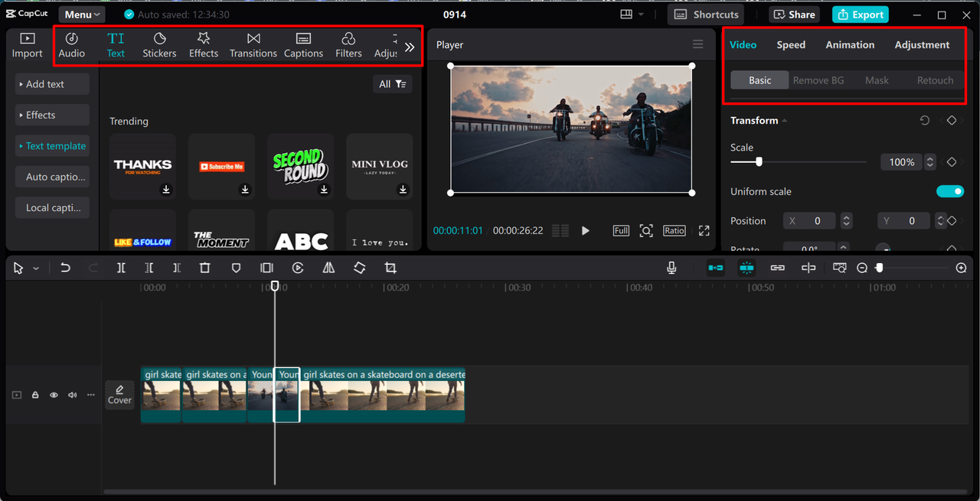Toggle the preview axis
Viewport: 980px width, 501px height.
click(808, 268)
